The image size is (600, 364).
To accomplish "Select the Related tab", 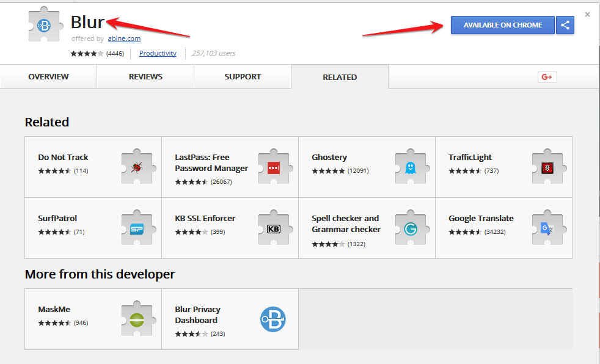I will point(340,77).
